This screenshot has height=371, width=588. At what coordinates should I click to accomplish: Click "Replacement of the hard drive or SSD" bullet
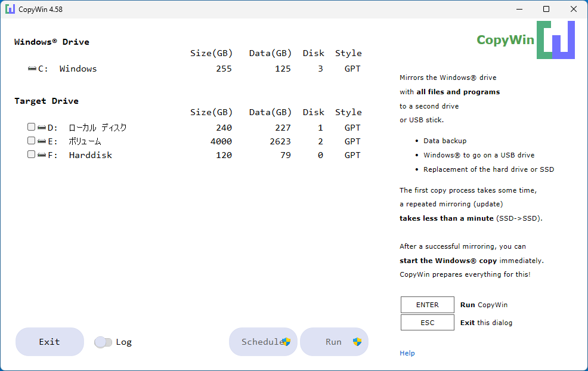[x=488, y=169]
